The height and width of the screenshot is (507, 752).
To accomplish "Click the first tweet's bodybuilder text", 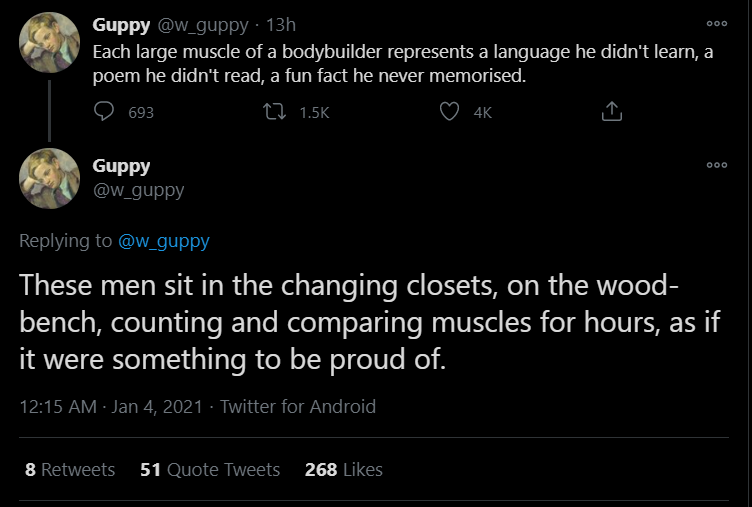I will tap(400, 62).
